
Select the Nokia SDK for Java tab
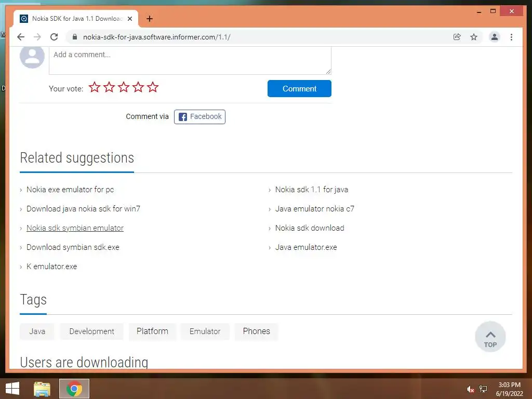[76, 19]
